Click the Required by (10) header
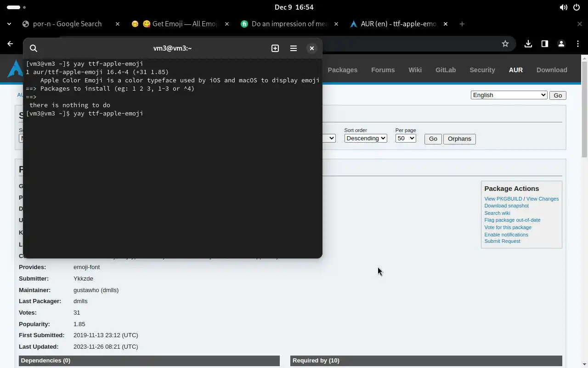Image resolution: width=588 pixels, height=368 pixels. click(x=426, y=361)
